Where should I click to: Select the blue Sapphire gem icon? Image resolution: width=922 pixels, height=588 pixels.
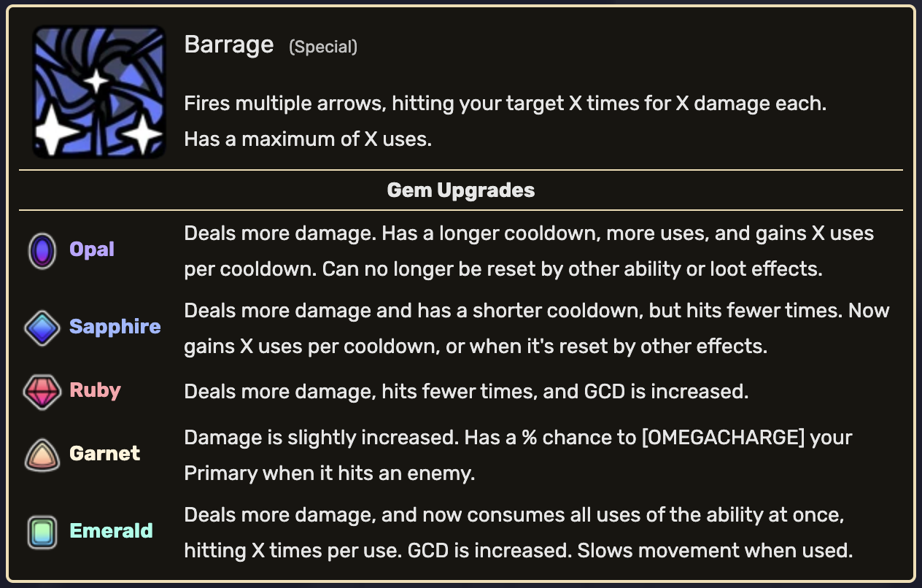click(x=42, y=328)
